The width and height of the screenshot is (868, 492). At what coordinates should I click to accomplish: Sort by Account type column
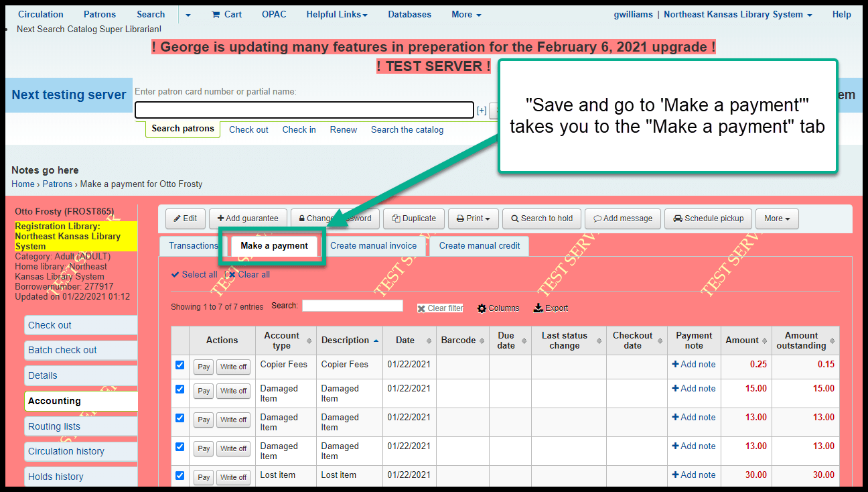(x=285, y=341)
